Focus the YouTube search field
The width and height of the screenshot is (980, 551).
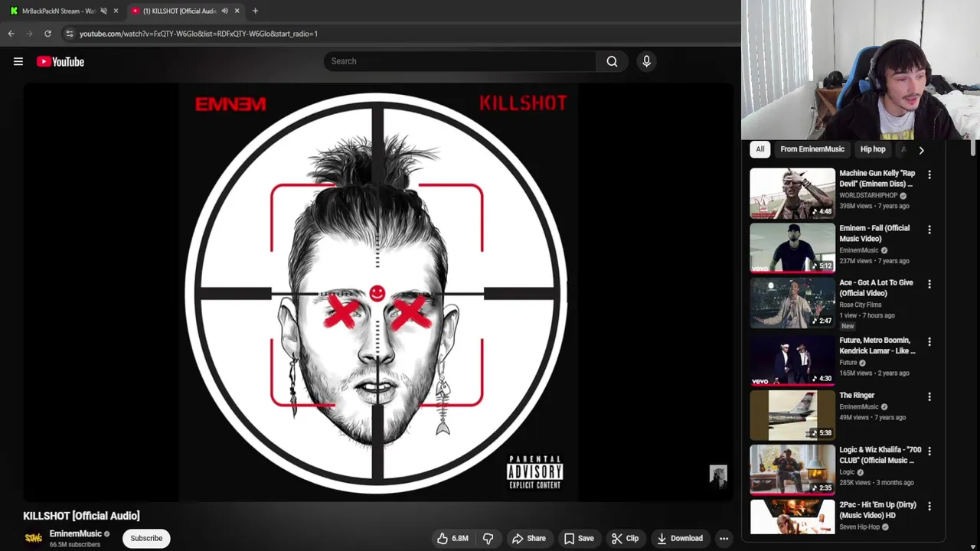point(459,61)
